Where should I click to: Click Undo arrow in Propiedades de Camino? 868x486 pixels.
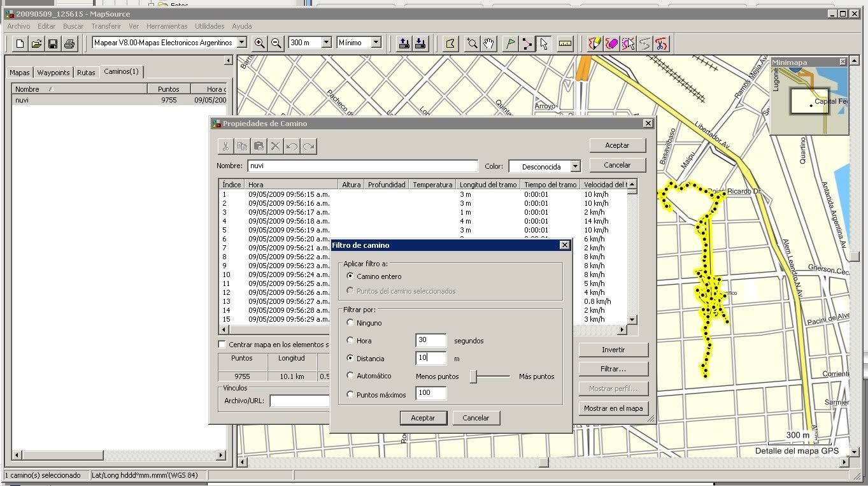[292, 147]
